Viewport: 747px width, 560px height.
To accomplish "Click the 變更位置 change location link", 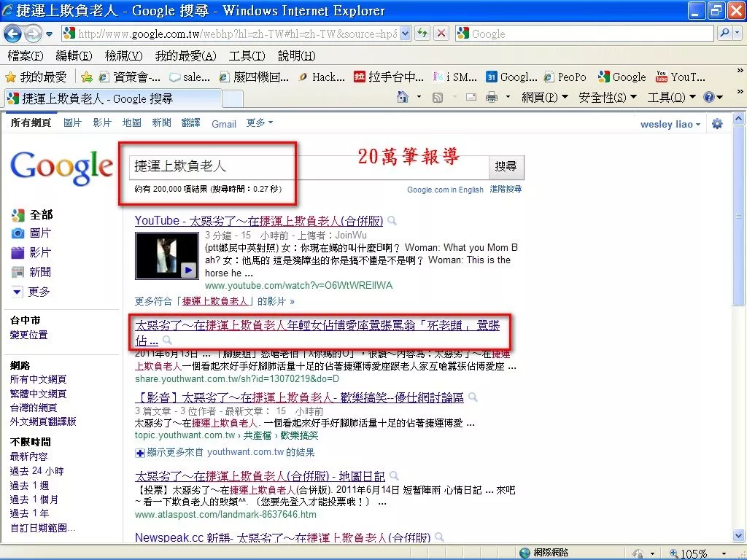I will (x=28, y=335).
